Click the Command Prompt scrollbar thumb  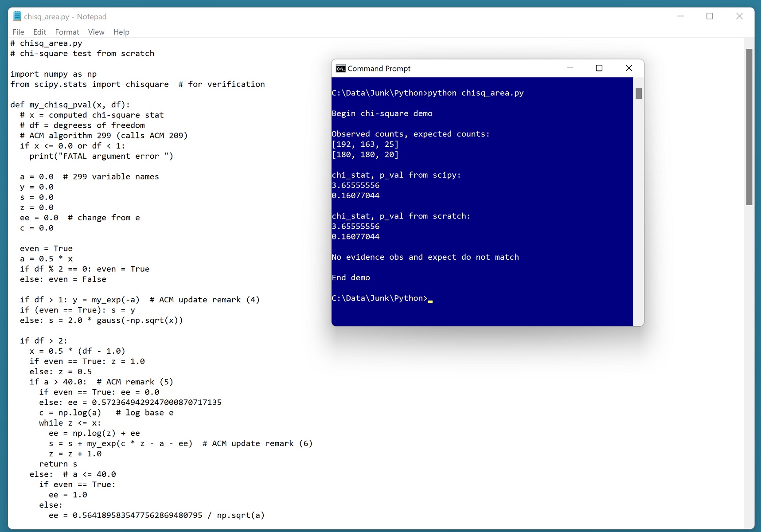[639, 94]
